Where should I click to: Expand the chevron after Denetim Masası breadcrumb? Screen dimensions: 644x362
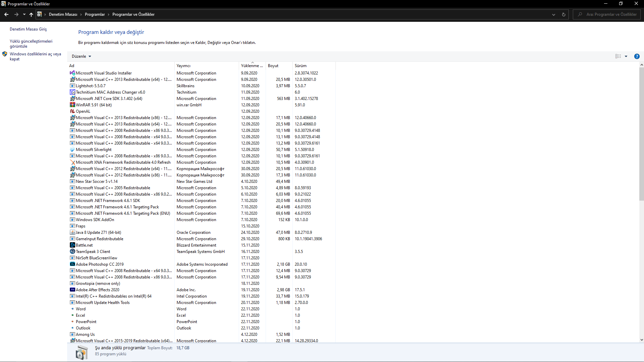tap(81, 14)
